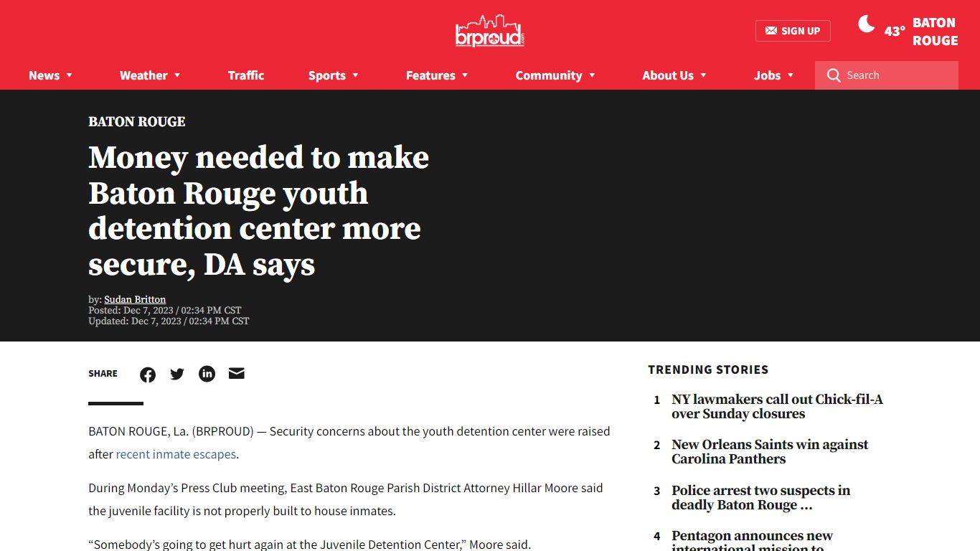Open New Orleans Saints win story
The image size is (980, 551).
click(770, 452)
